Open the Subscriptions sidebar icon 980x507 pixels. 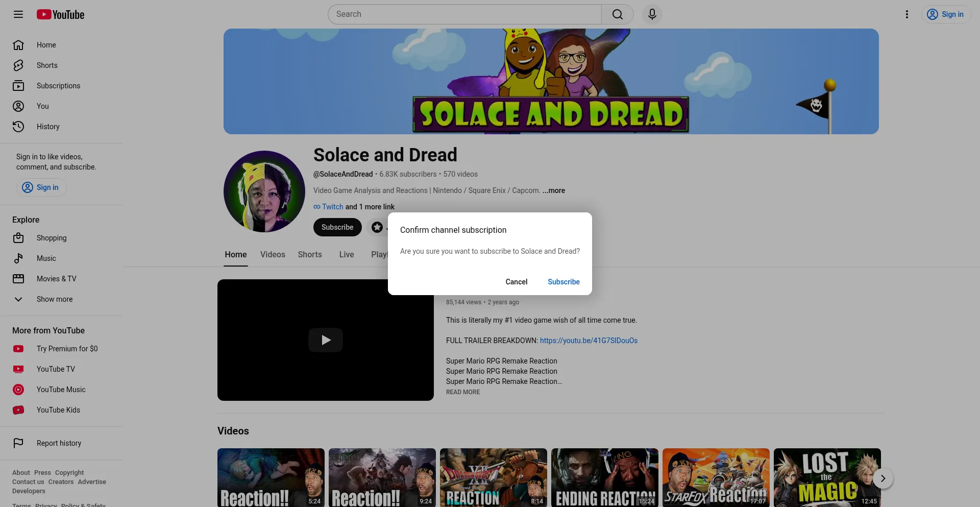coord(18,86)
